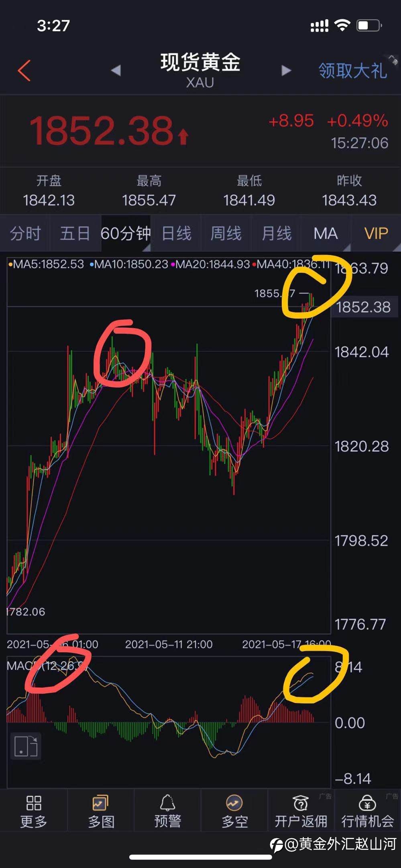The image size is (401, 868).
Task: Tap the 领取大礼 link
Action: [353, 71]
